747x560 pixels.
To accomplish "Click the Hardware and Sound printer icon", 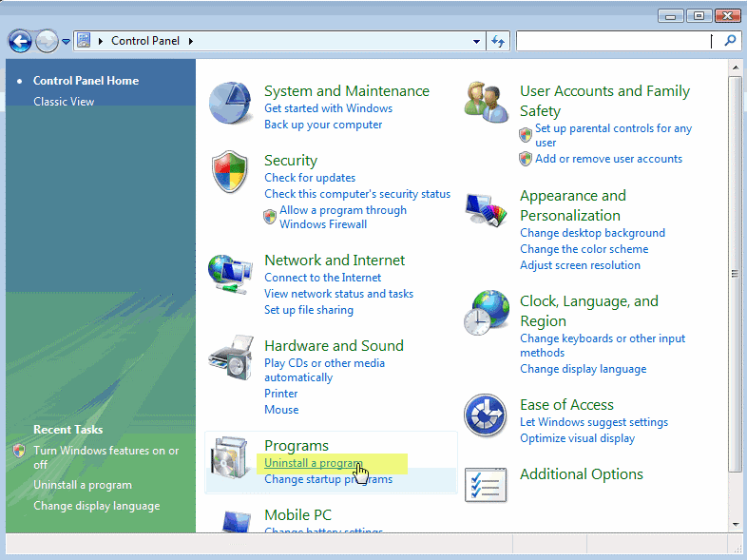I will 231,357.
